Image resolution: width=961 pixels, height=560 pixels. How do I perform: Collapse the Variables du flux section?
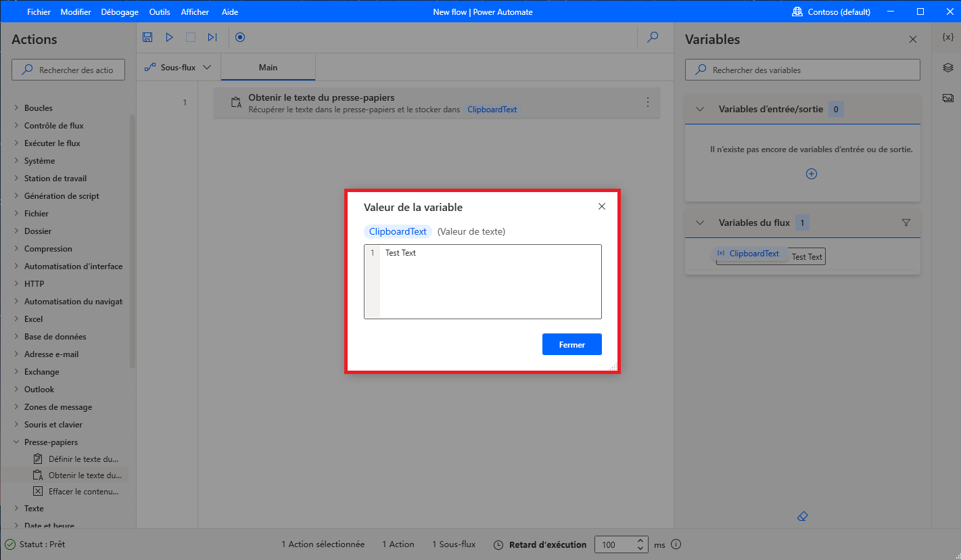click(699, 222)
